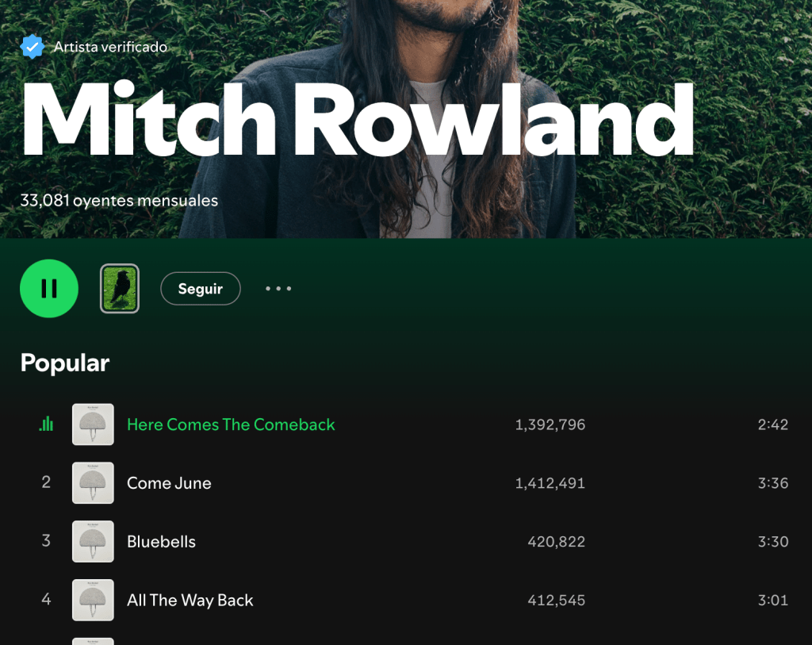Open the three-dot more options menu
812x645 pixels.
(x=278, y=289)
